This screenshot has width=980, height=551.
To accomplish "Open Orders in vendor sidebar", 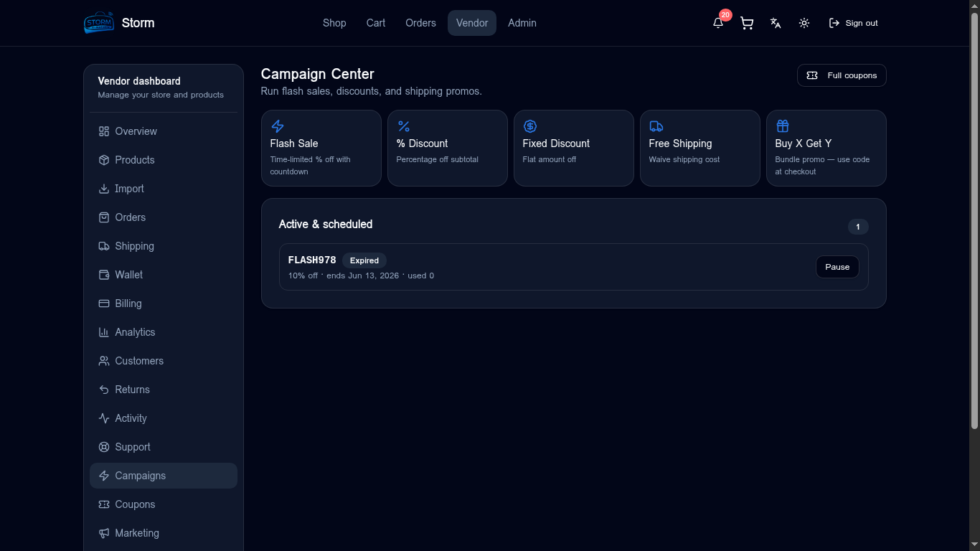I will coord(164,217).
